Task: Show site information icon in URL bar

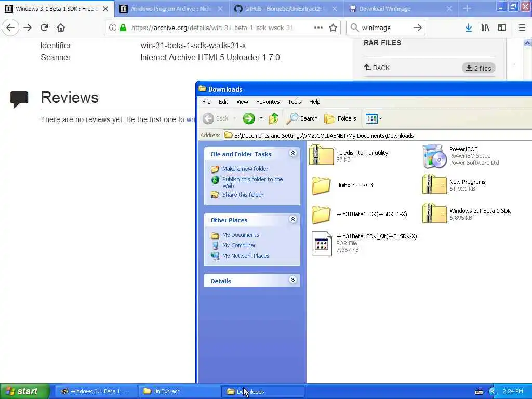Action: 112,28
